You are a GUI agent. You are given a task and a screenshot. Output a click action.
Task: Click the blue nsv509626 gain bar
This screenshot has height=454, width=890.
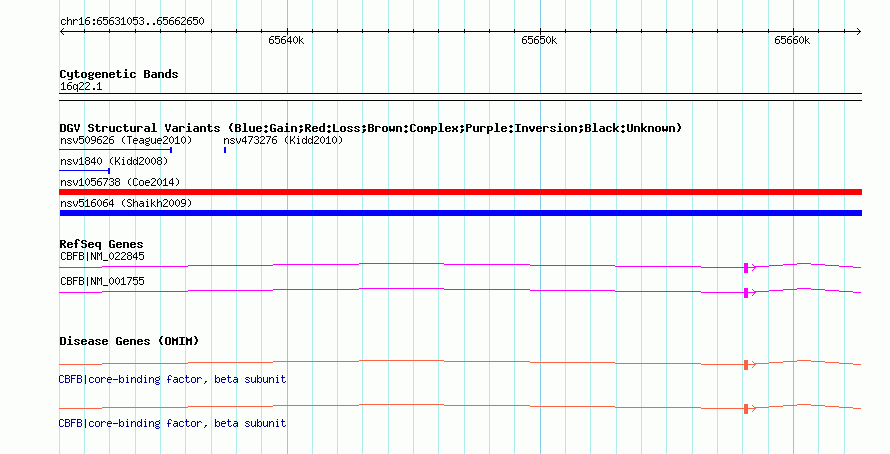click(116, 150)
